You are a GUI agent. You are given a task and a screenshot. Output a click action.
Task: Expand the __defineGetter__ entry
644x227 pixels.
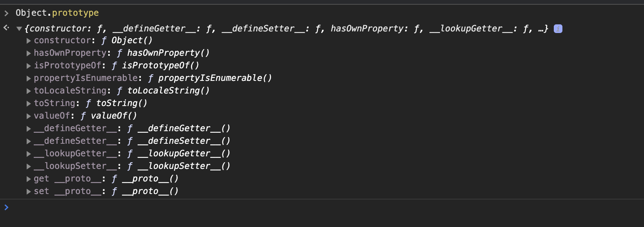click(29, 129)
